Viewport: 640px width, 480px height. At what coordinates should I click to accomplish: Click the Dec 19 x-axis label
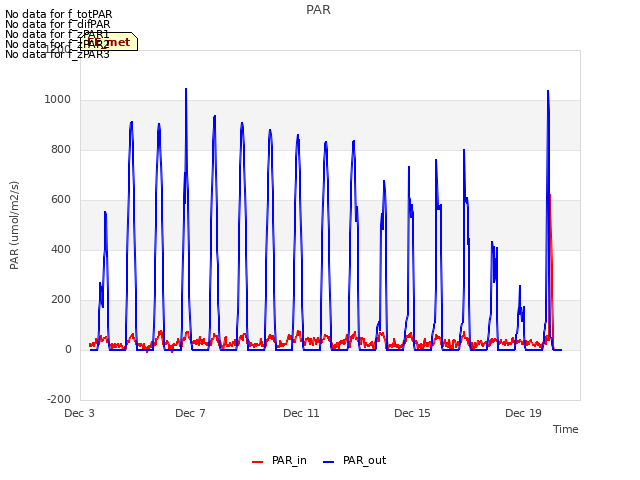coord(523,413)
